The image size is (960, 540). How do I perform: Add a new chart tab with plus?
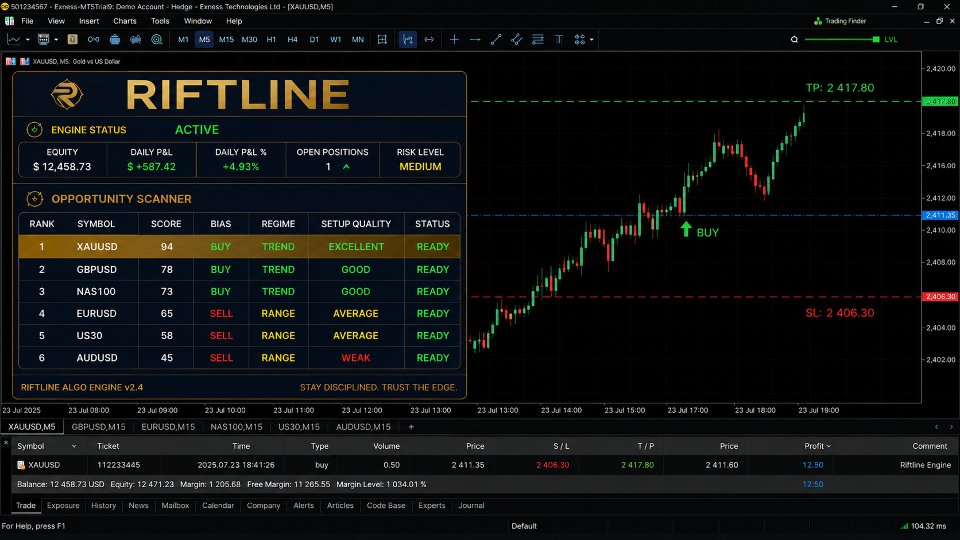(x=411, y=427)
